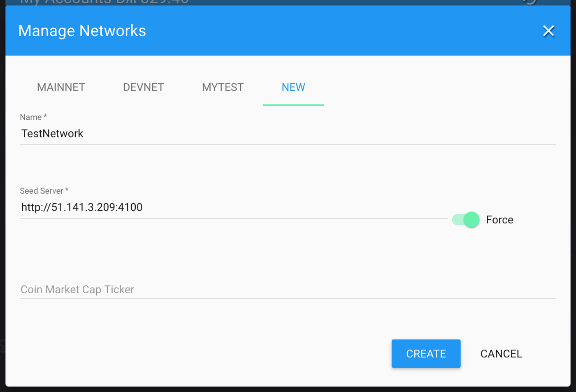Cancel network creation
Viewport: 576px width, 392px height.
(501, 353)
